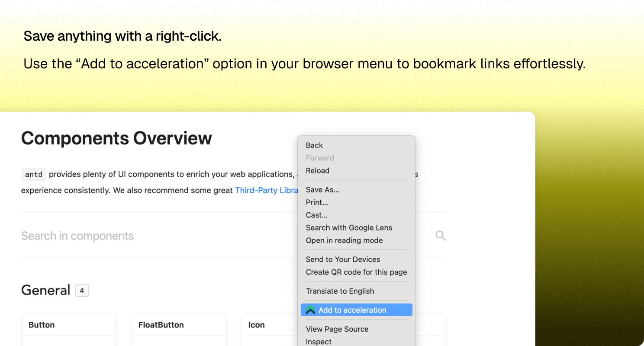Reload the page from the context menu
644x346 pixels.
pyautogui.click(x=318, y=170)
